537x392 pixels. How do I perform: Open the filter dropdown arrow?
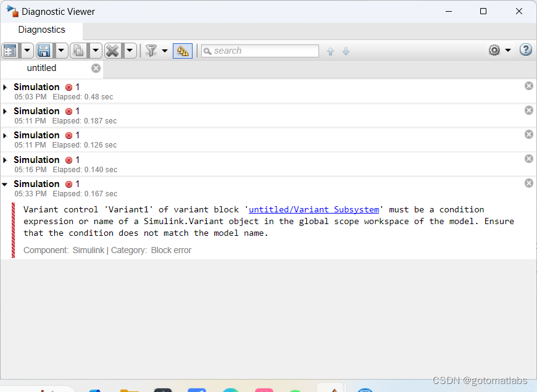point(165,51)
